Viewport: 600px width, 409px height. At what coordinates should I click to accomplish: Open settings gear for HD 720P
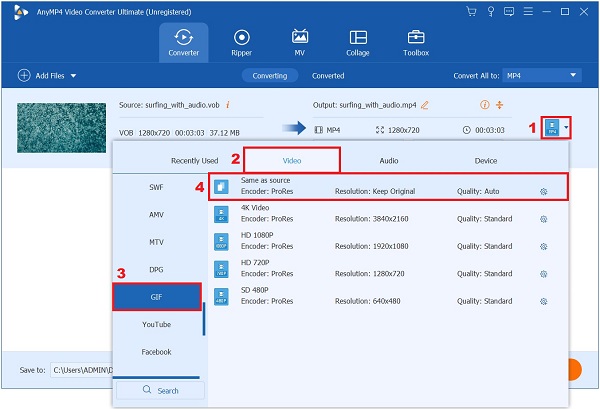pyautogui.click(x=543, y=274)
